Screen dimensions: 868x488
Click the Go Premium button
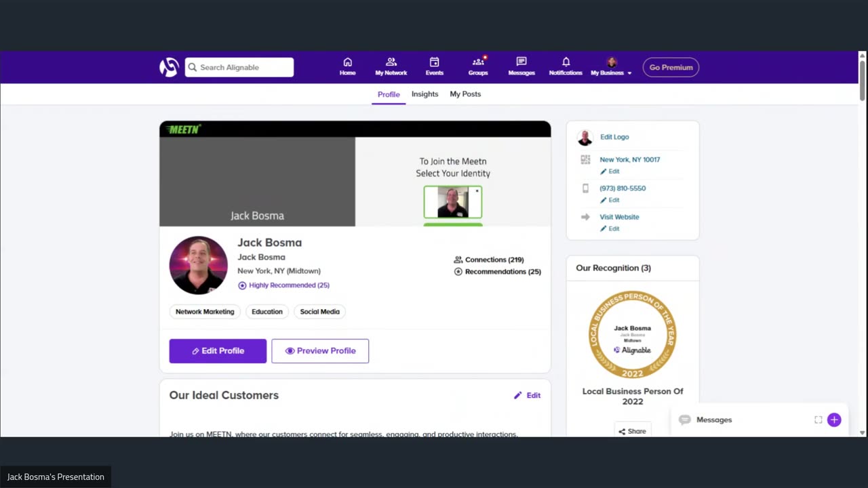(x=671, y=67)
